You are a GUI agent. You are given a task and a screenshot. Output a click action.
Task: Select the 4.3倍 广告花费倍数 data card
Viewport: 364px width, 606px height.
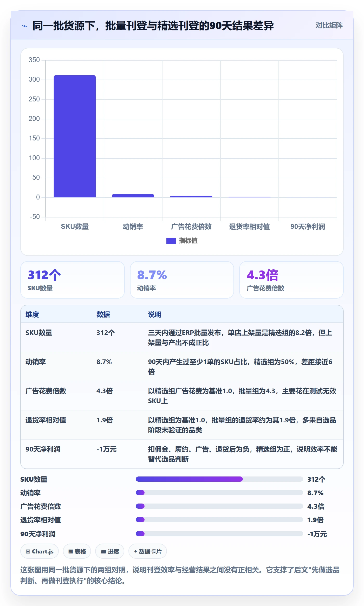(x=291, y=280)
